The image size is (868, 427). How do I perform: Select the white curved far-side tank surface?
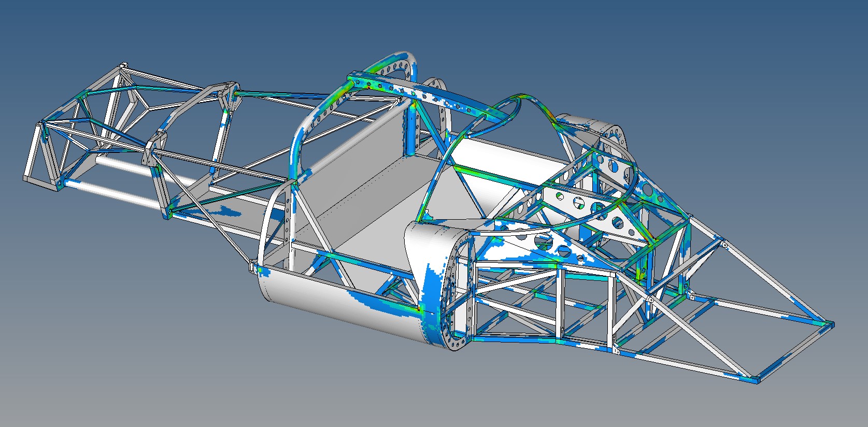pos(497,155)
